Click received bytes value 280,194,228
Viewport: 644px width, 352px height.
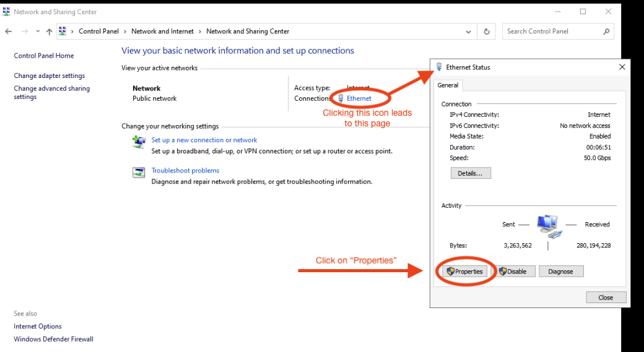click(x=593, y=246)
